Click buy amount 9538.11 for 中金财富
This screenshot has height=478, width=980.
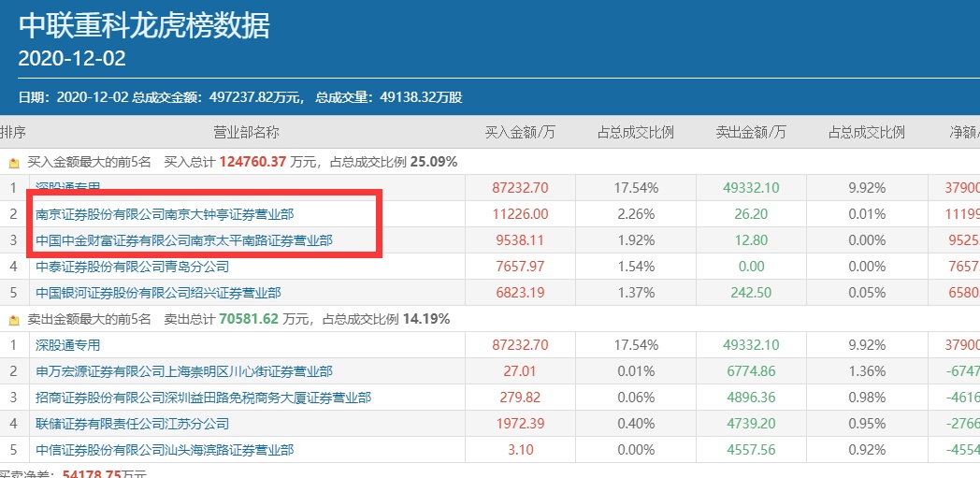coord(520,240)
